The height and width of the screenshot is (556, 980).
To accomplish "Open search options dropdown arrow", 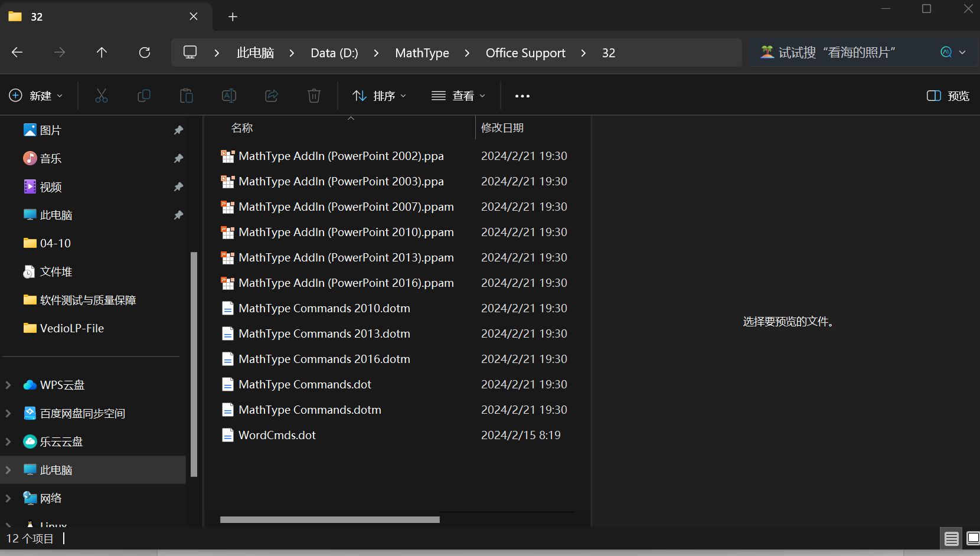I will (962, 52).
